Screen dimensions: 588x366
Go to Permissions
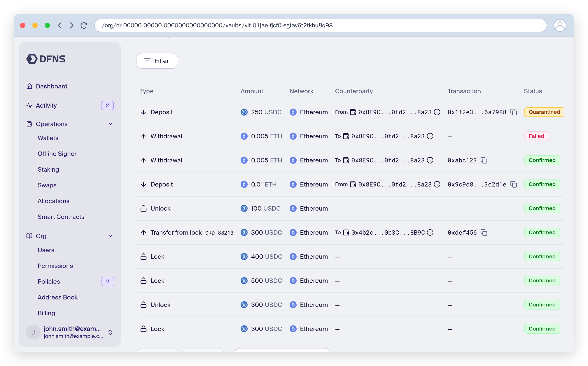click(55, 266)
